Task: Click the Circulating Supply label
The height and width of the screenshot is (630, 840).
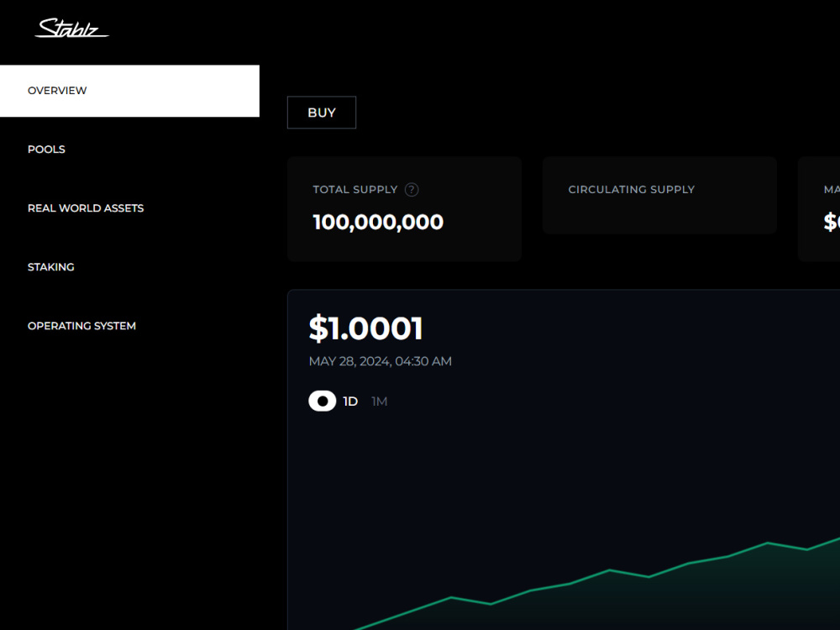Action: click(631, 190)
